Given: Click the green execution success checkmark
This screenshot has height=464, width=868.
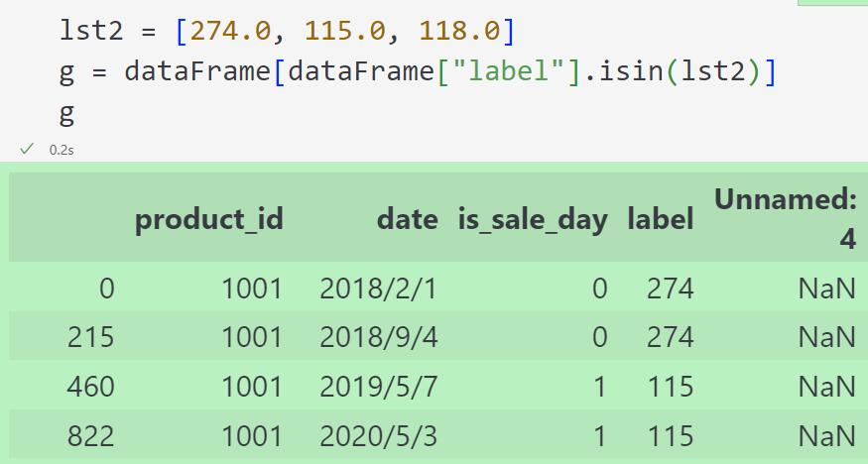Looking at the screenshot, I should point(27,149).
